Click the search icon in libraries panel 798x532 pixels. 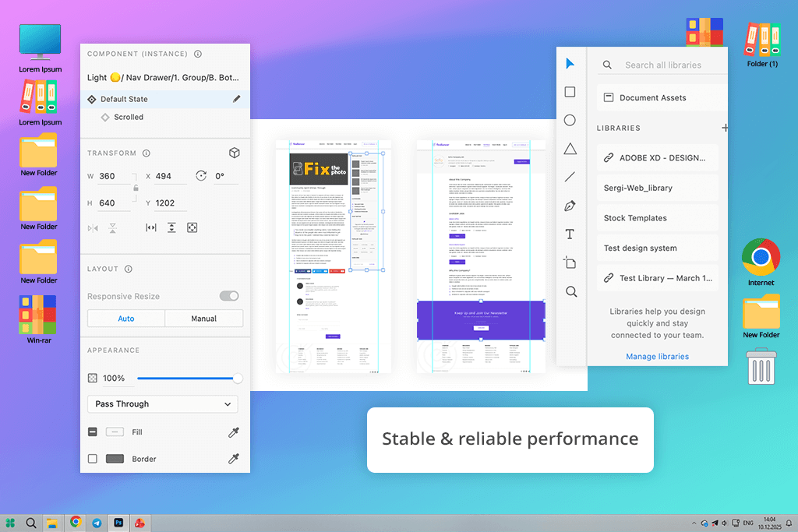click(x=607, y=65)
